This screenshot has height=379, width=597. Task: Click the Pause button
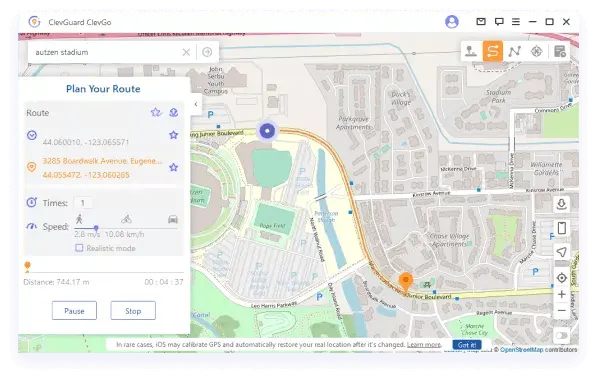(x=74, y=311)
